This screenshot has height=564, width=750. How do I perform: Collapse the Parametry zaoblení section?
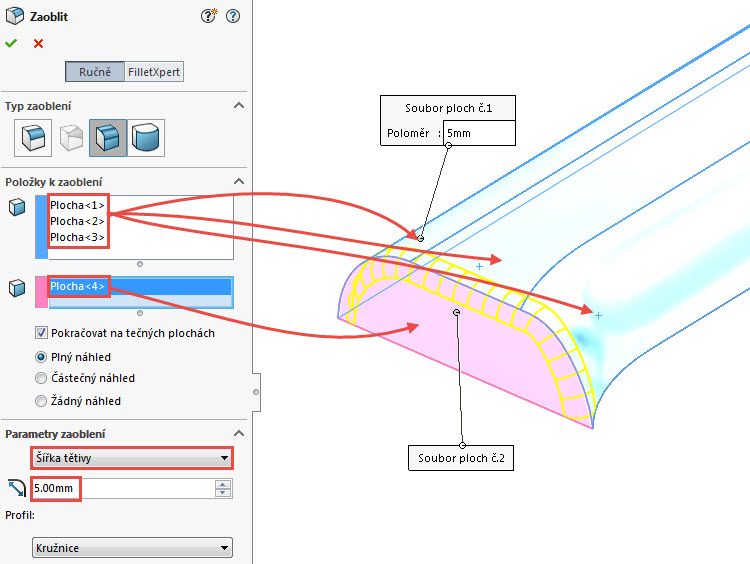tap(239, 433)
